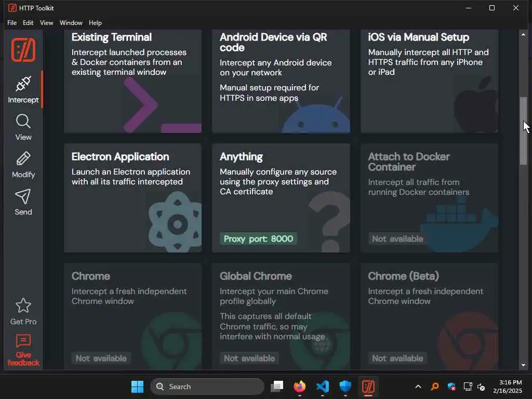Click the vertical scrollbar thumb
Image resolution: width=532 pixels, height=399 pixels.
(524, 131)
